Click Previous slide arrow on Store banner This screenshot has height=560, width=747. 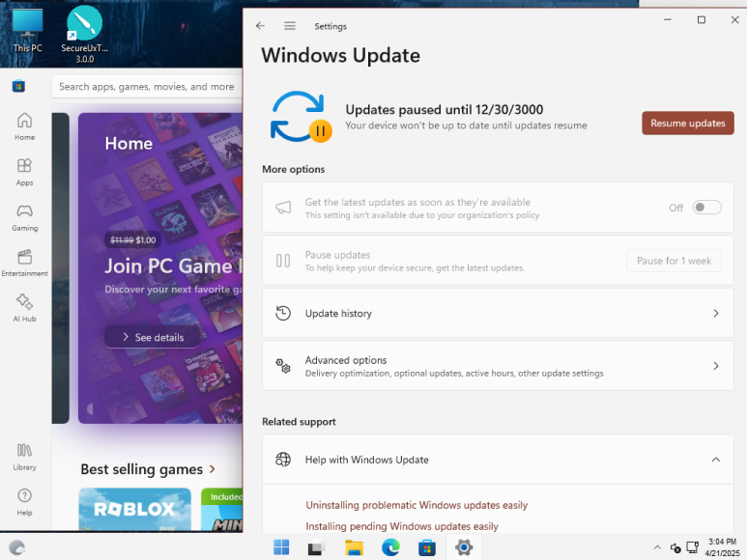click(90, 408)
